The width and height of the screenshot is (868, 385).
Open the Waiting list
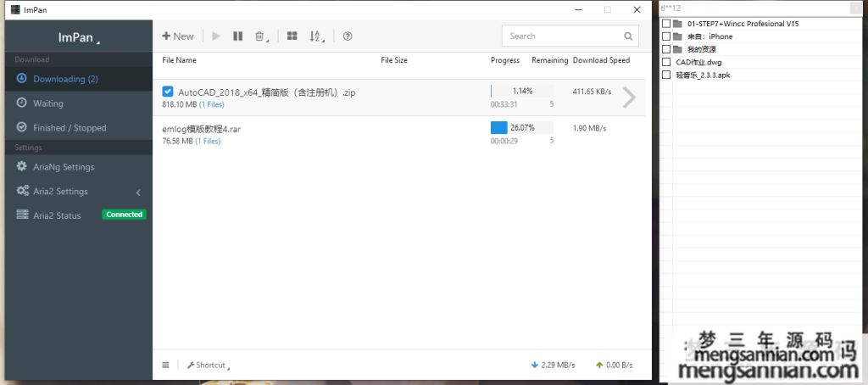click(79, 103)
